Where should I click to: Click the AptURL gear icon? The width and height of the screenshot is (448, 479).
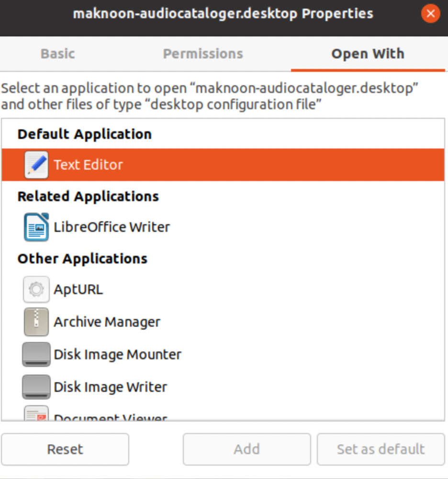click(x=36, y=289)
